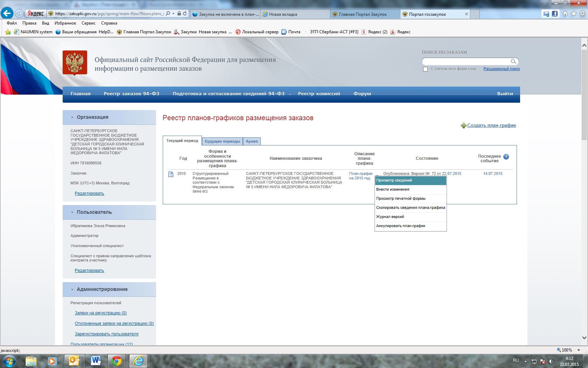Viewport: 588px width, 368px height.
Task: Open Google Chrome from the taskbar
Action: (x=117, y=361)
